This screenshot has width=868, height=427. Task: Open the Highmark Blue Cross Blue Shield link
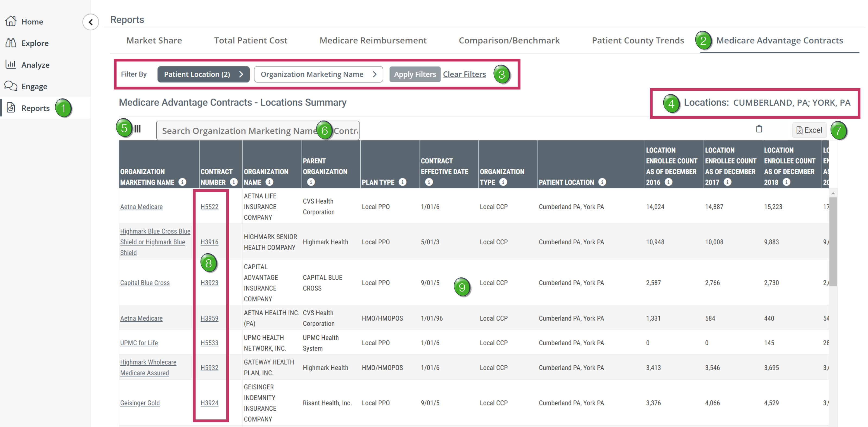[x=155, y=242]
